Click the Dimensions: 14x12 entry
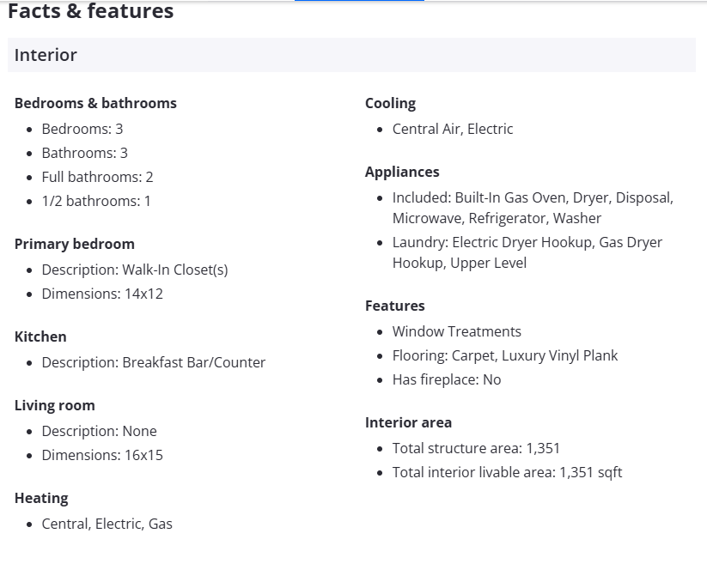 click(x=102, y=294)
